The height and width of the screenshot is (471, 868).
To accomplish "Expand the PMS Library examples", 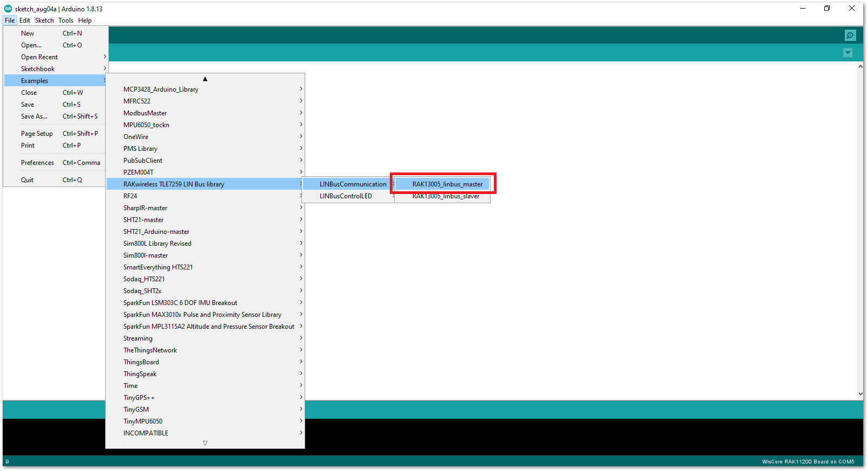I will [205, 149].
